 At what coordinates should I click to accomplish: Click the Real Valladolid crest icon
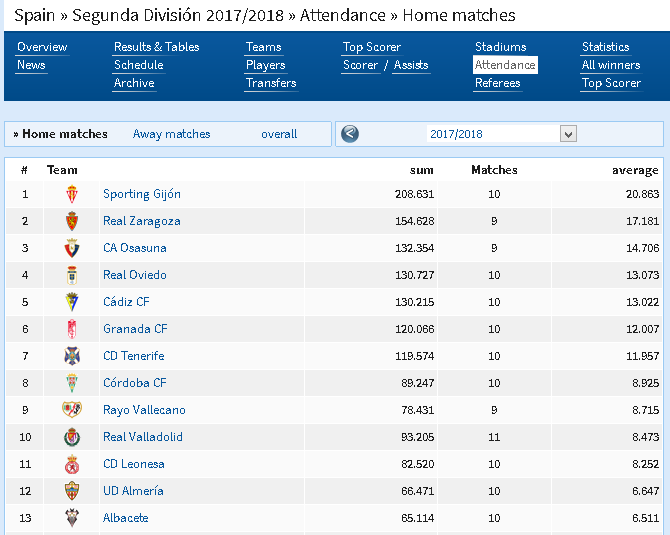72,437
